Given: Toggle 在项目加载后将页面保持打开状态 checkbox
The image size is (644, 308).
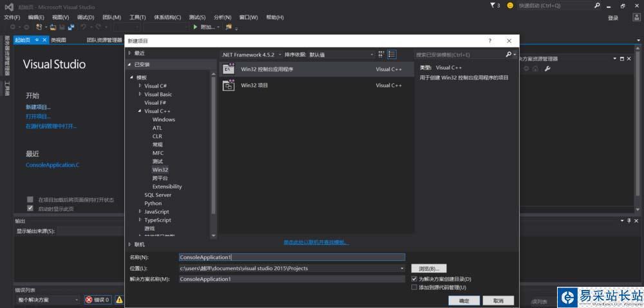Looking at the screenshot, I should pos(30,199).
